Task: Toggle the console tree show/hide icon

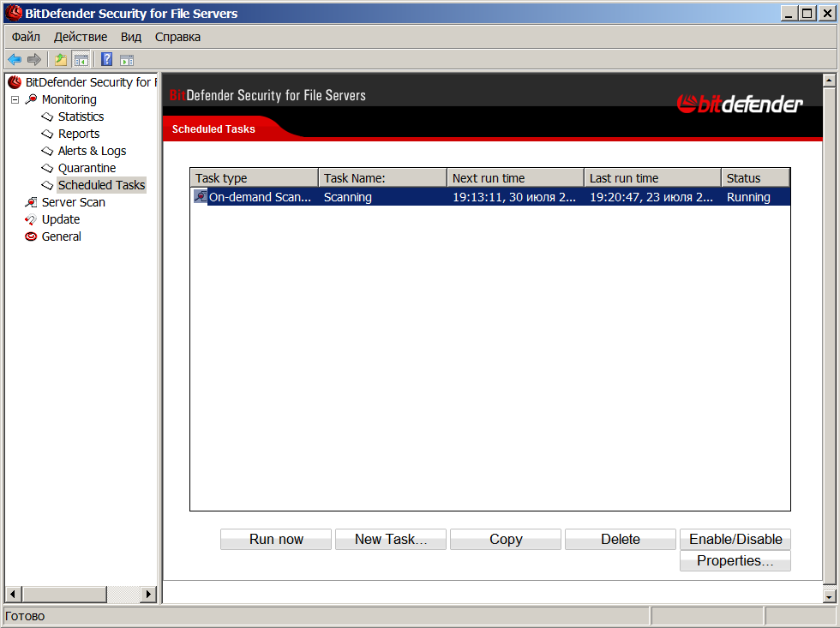Action: pyautogui.click(x=81, y=60)
